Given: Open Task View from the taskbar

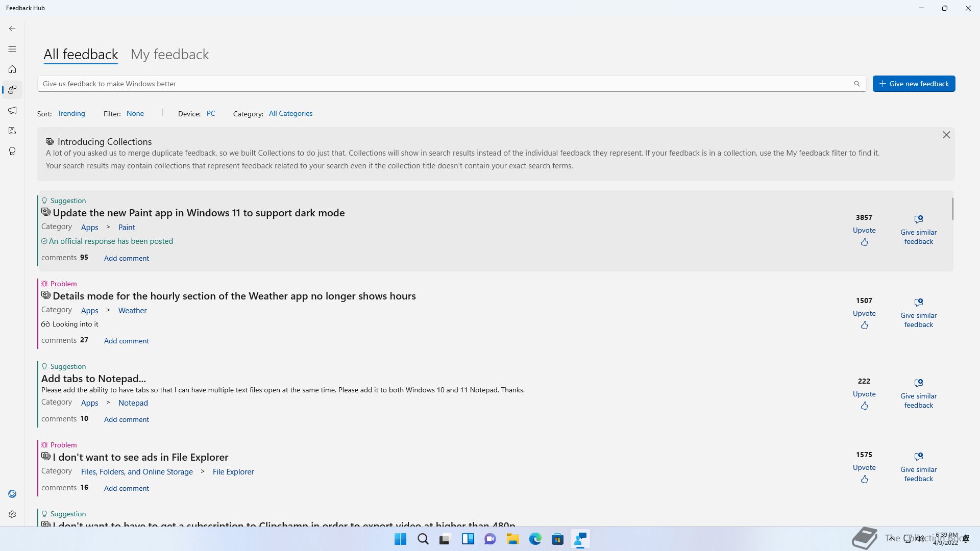Looking at the screenshot, I should pos(446,539).
